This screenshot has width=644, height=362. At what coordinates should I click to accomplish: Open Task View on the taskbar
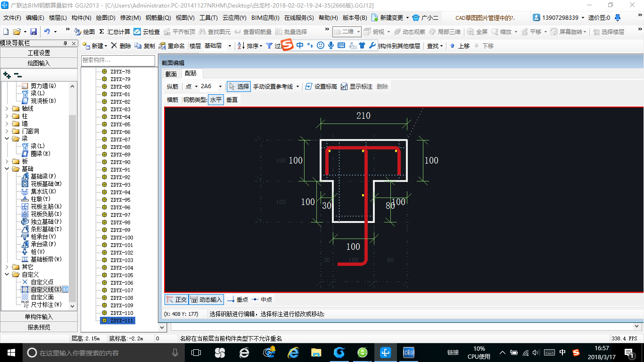[x=196, y=352]
